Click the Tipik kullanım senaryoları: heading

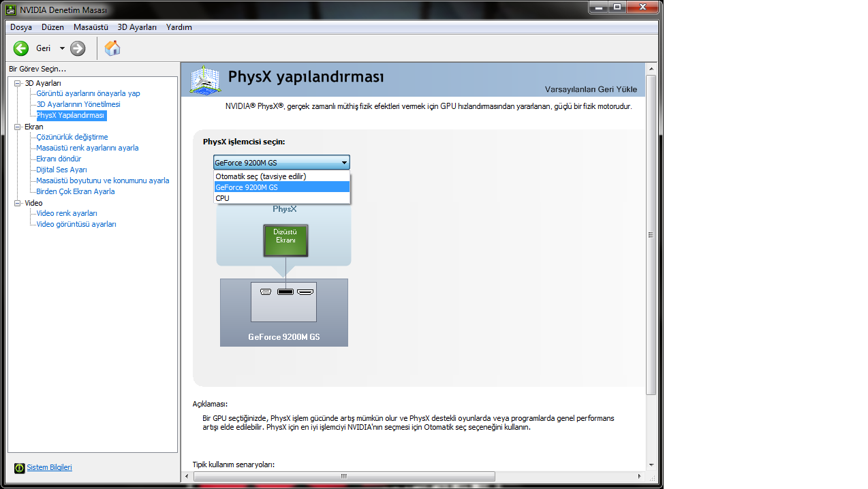click(x=234, y=464)
